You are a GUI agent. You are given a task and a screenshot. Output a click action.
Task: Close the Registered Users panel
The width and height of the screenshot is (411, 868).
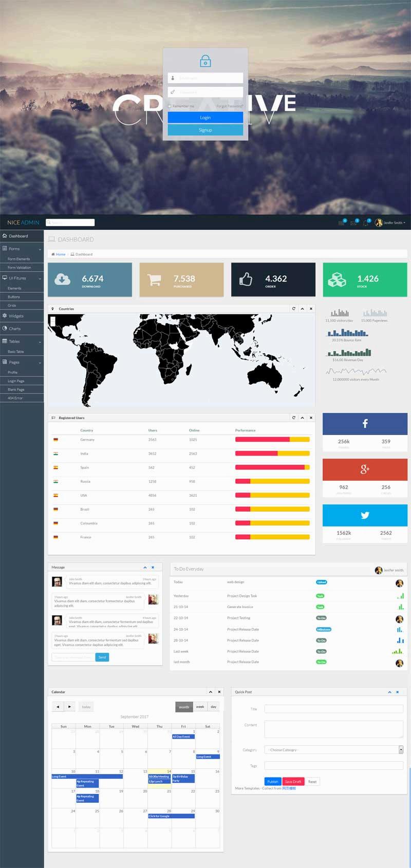(x=311, y=418)
